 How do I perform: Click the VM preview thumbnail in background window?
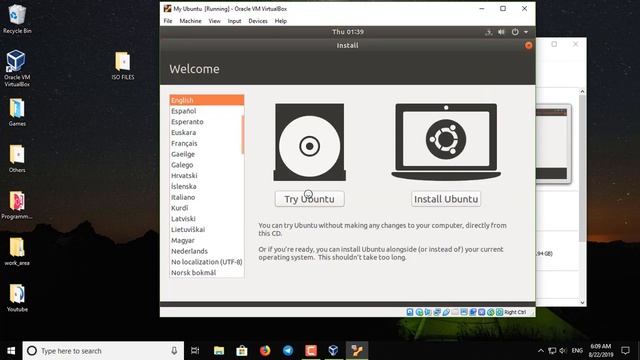click(553, 144)
